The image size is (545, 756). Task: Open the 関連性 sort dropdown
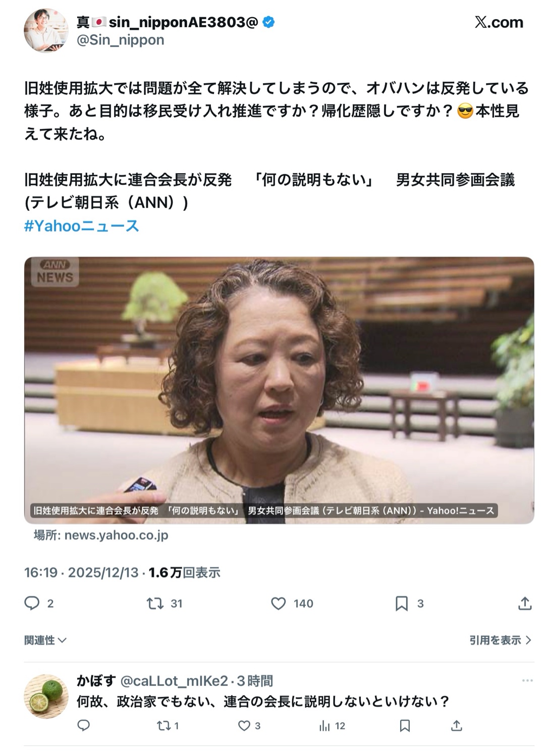click(45, 640)
